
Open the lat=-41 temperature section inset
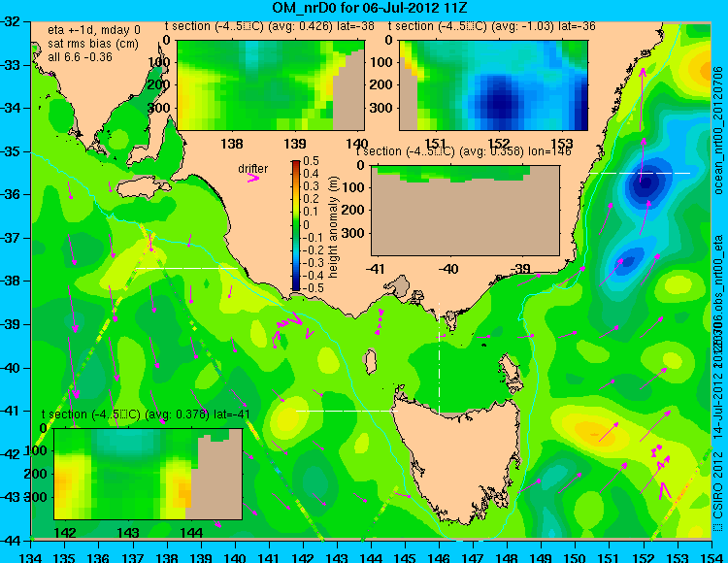click(149, 474)
